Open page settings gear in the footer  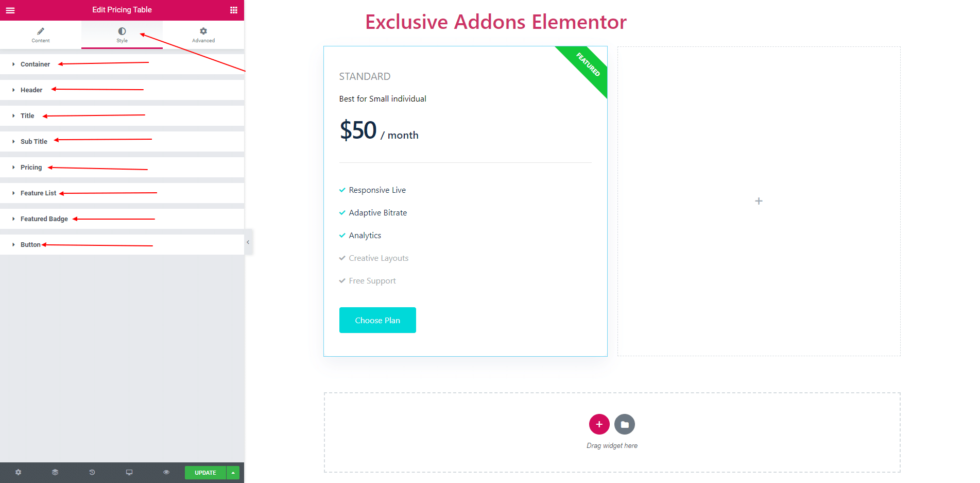point(19,472)
